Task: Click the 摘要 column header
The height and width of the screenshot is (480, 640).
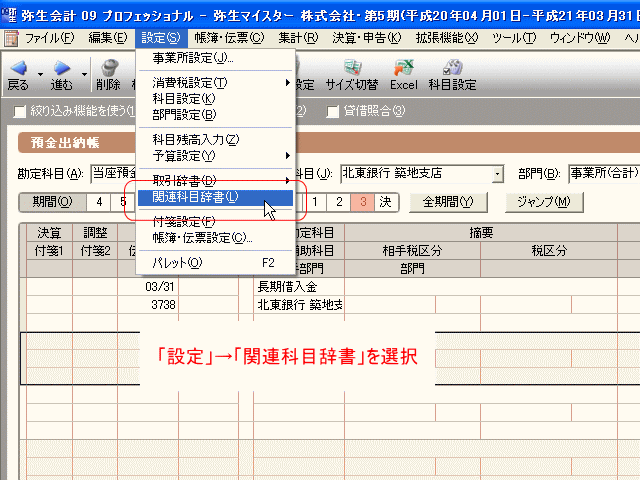Action: 481,233
